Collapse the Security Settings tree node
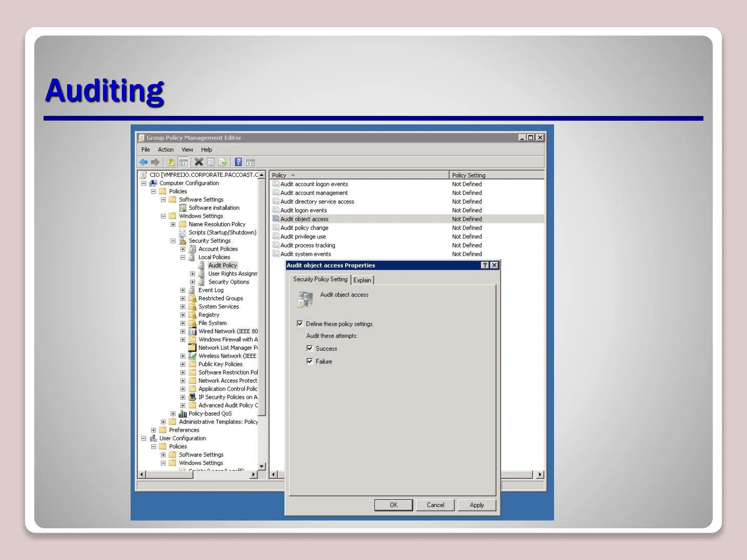 point(173,241)
